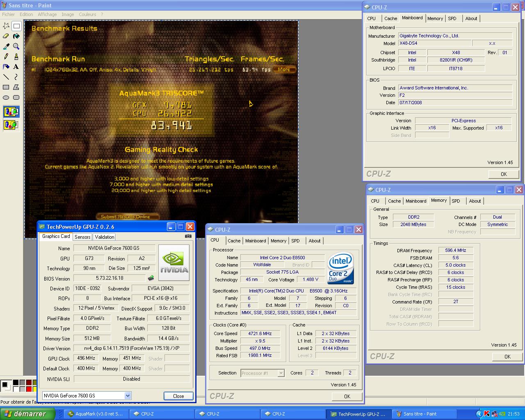Image resolution: width=525 pixels, height=420 pixels.
Task: Open About tab in the Memory CPU-Z window
Action: tap(475, 201)
